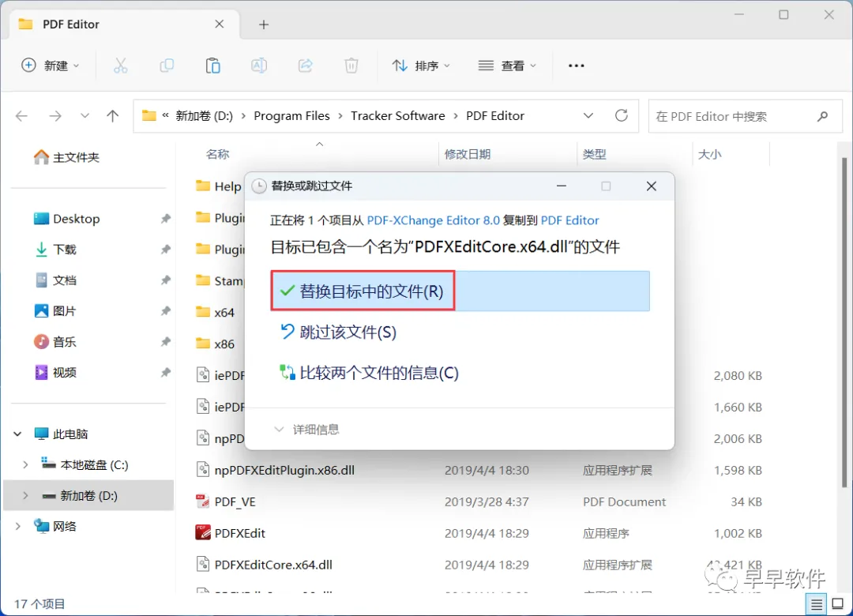Click the PDF-XChange Editor 8.0 source link
The width and height of the screenshot is (853, 616).
point(433,220)
